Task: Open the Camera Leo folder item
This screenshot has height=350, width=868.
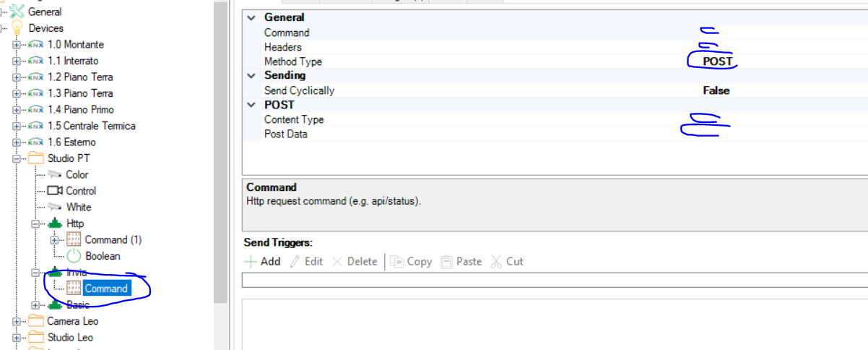Action: (x=72, y=321)
